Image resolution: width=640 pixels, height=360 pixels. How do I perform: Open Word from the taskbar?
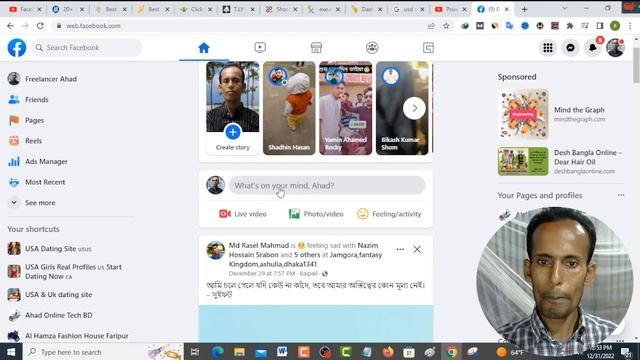(282, 352)
